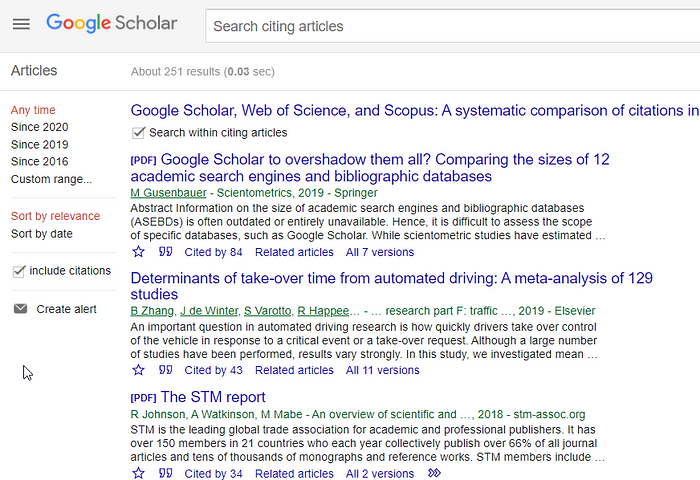
Task: Star the Determinants of take-over time article
Action: click(138, 370)
